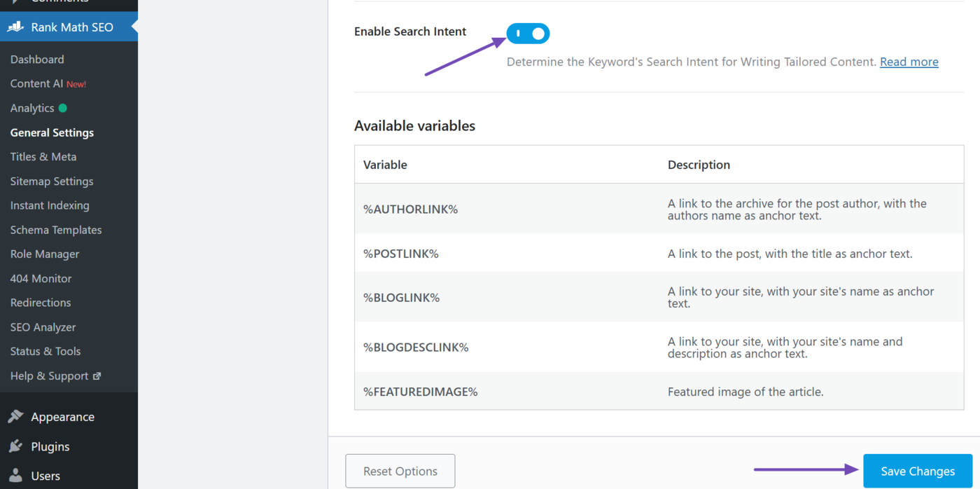Click the Users person icon

tap(15, 476)
